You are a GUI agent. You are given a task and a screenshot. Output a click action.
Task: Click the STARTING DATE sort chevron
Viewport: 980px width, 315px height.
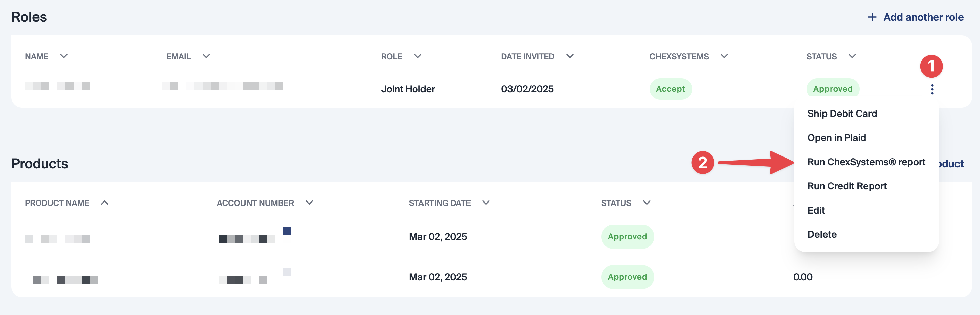[486, 203]
